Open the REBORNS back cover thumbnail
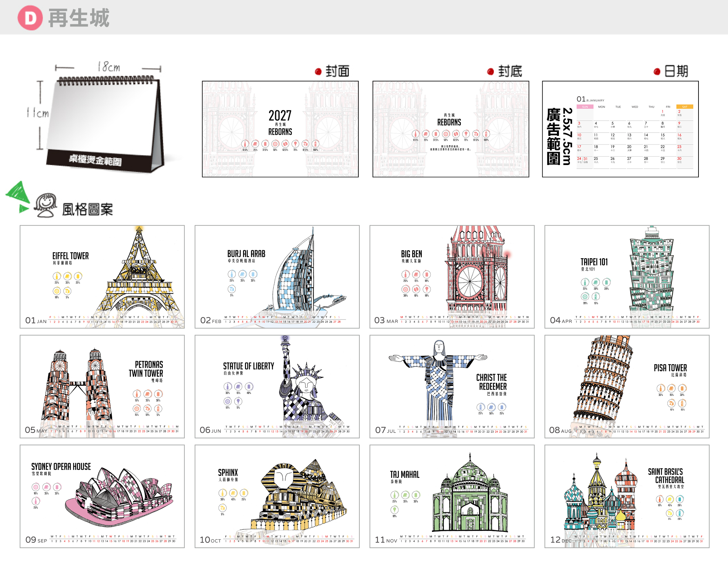The width and height of the screenshot is (728, 564). coord(451,129)
